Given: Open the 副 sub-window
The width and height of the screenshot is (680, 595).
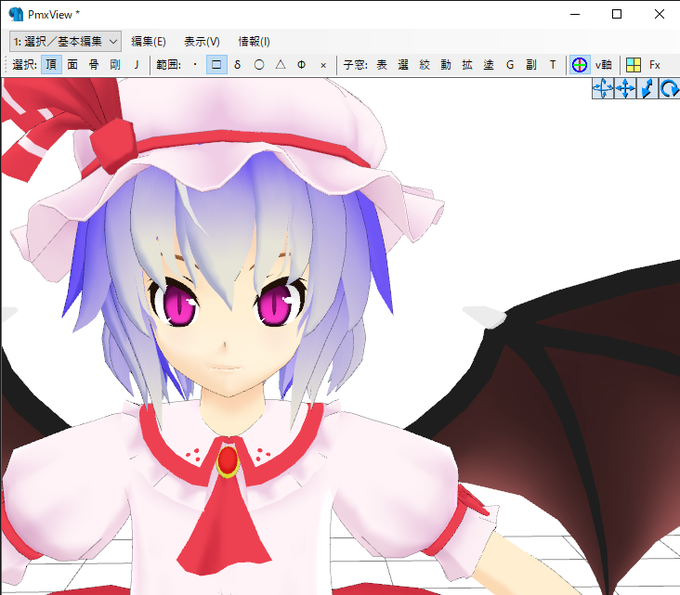Looking at the screenshot, I should (531, 65).
